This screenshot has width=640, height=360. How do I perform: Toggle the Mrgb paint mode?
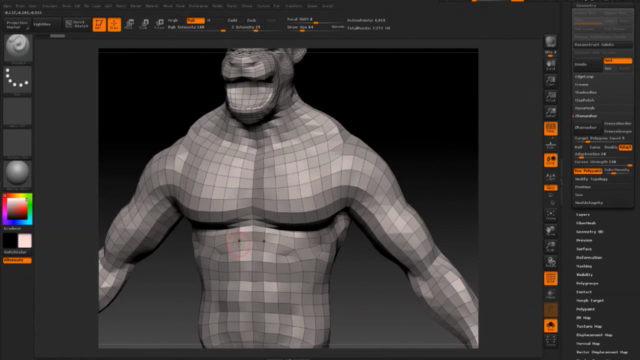coord(173,20)
